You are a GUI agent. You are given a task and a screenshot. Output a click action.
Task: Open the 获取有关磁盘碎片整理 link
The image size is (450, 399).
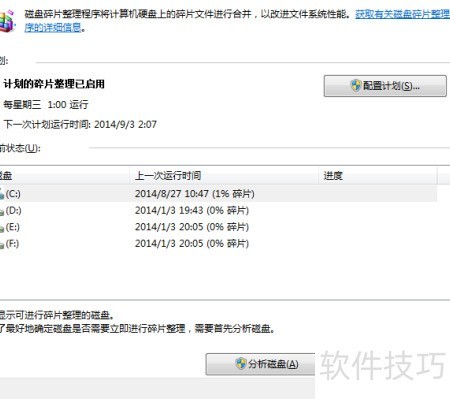[x=403, y=14]
